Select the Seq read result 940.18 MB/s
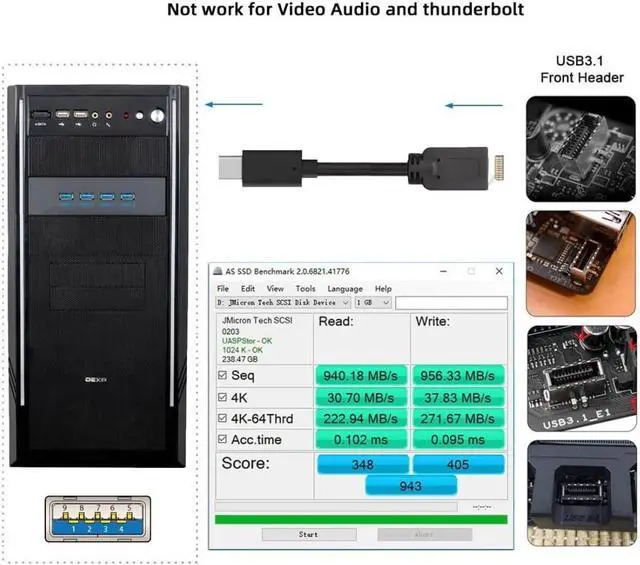This screenshot has height=565, width=640. (361, 376)
